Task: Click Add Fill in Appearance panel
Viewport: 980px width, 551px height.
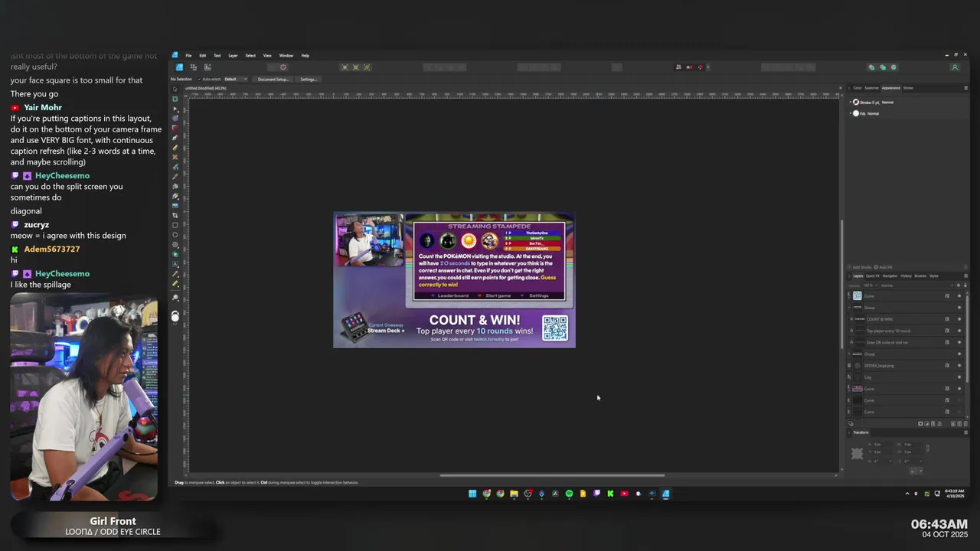Action: point(884,267)
